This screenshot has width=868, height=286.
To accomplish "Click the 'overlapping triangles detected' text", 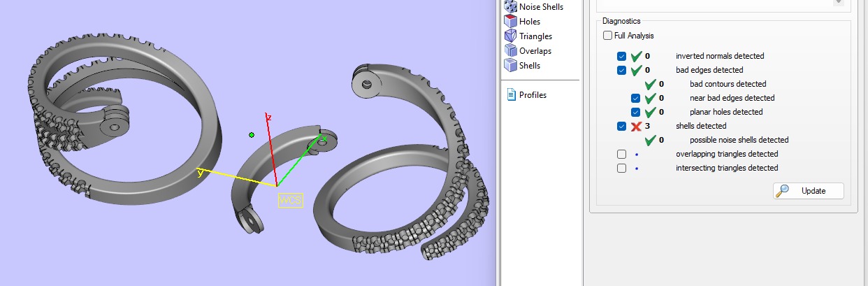I will click(x=727, y=154).
